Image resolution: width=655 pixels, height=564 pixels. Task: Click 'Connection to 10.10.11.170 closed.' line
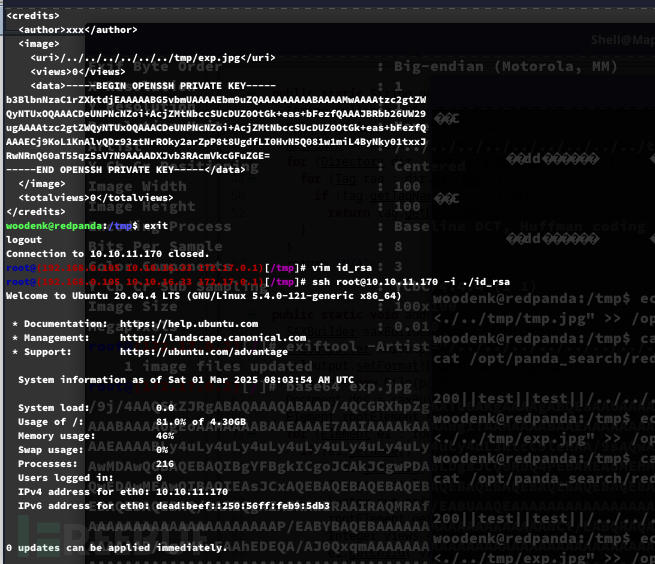107,254
